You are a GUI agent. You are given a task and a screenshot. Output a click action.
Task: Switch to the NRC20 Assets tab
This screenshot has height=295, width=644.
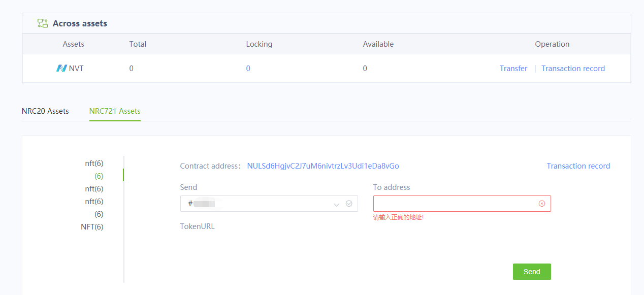pyautogui.click(x=45, y=111)
